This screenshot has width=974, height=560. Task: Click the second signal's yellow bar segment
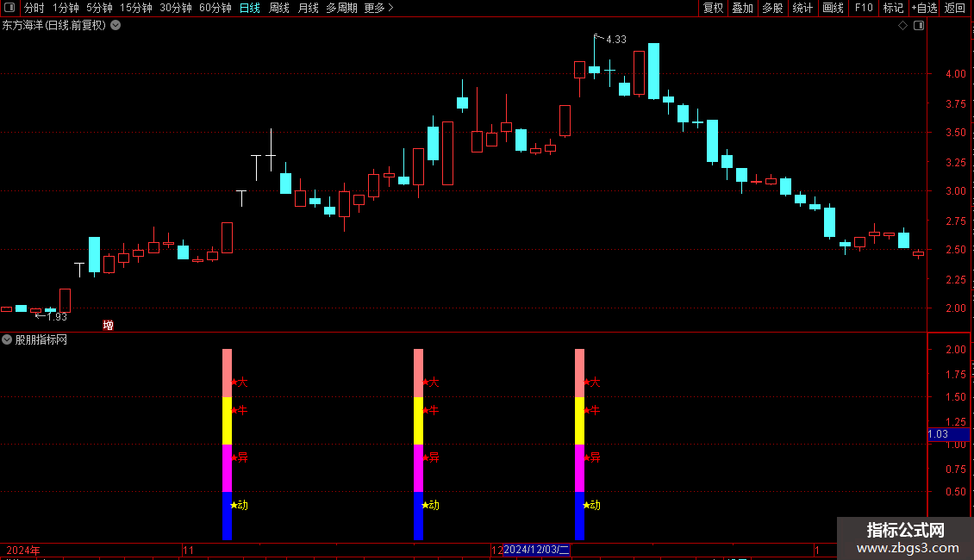[419, 420]
